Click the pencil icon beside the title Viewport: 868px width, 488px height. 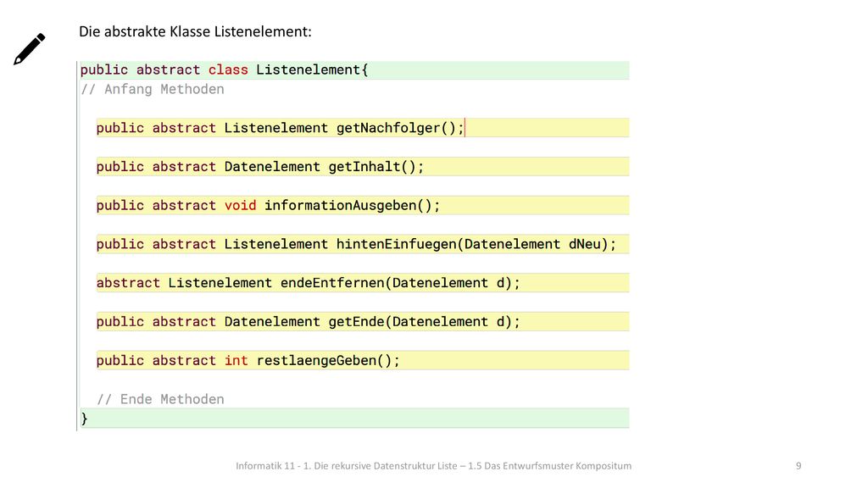(30, 49)
